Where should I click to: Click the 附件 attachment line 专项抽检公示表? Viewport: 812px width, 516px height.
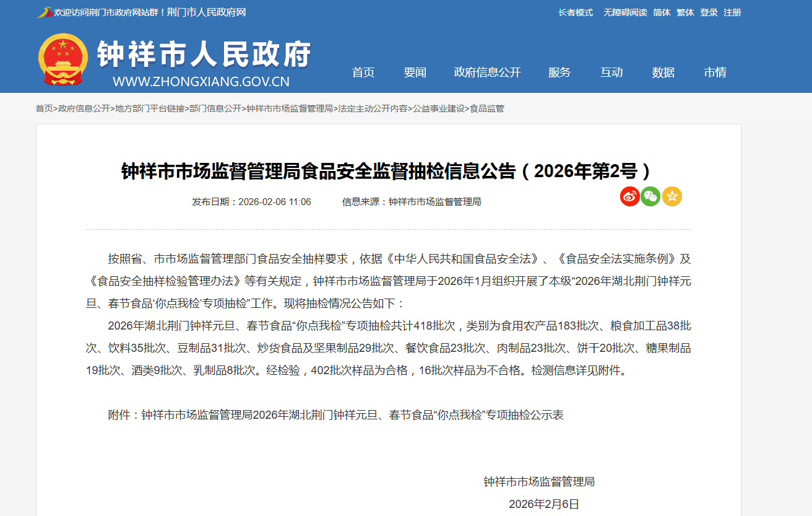[x=336, y=415]
